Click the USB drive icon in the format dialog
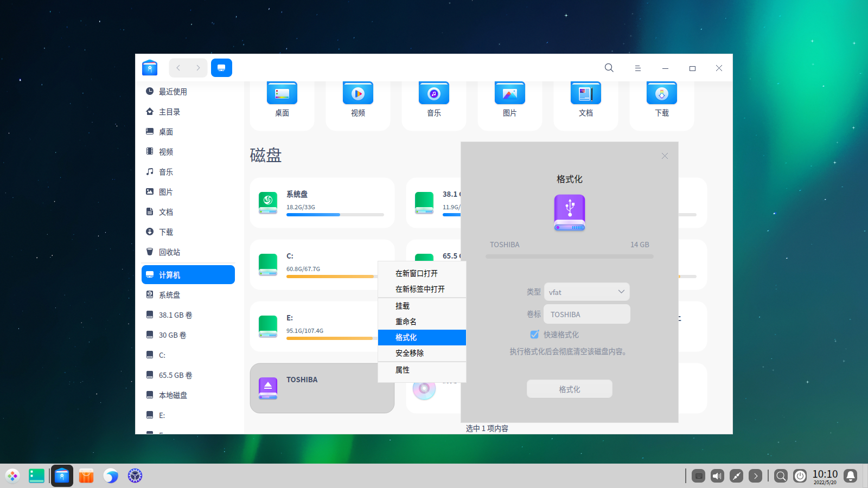 click(569, 213)
